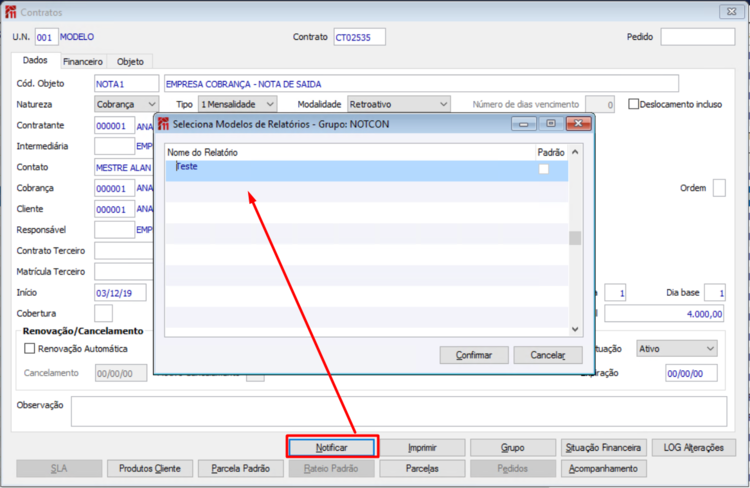Click the Contratante code field 000001
This screenshot has width=750, height=488.
[x=114, y=125]
